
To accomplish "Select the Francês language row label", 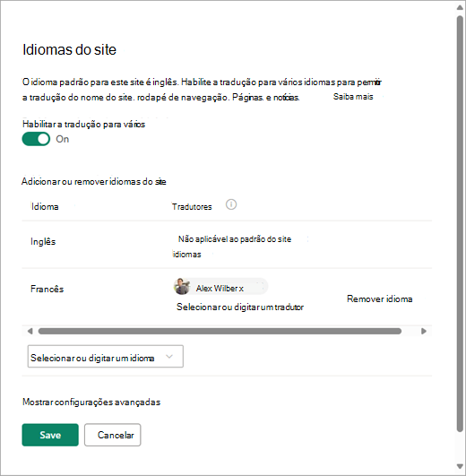I will pos(47,289).
